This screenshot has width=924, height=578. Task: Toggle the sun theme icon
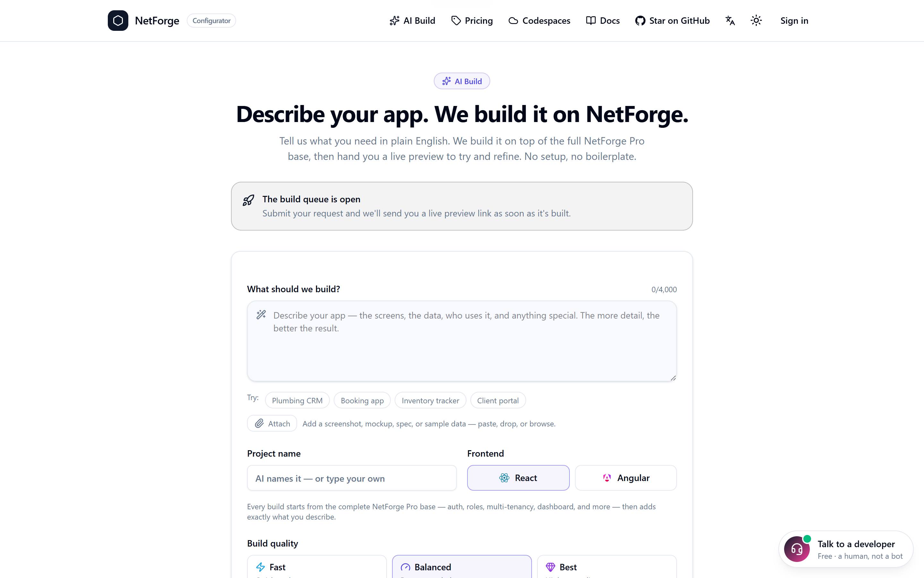click(756, 21)
